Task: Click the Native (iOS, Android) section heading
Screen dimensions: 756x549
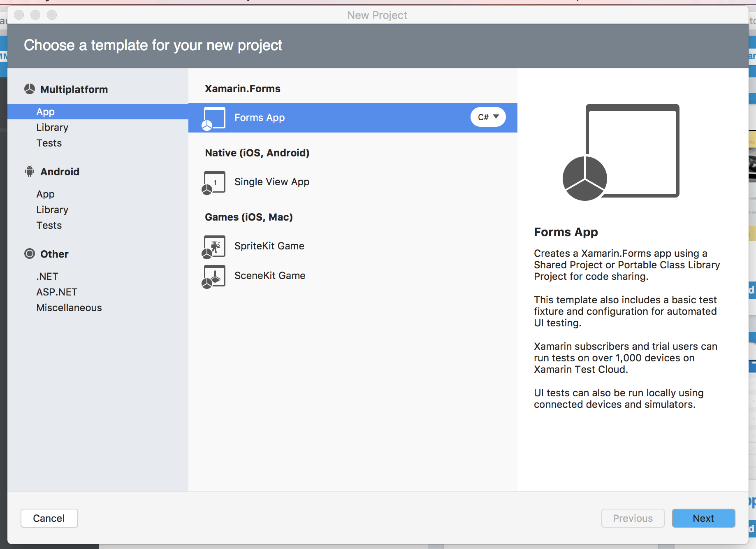Action: pos(257,153)
